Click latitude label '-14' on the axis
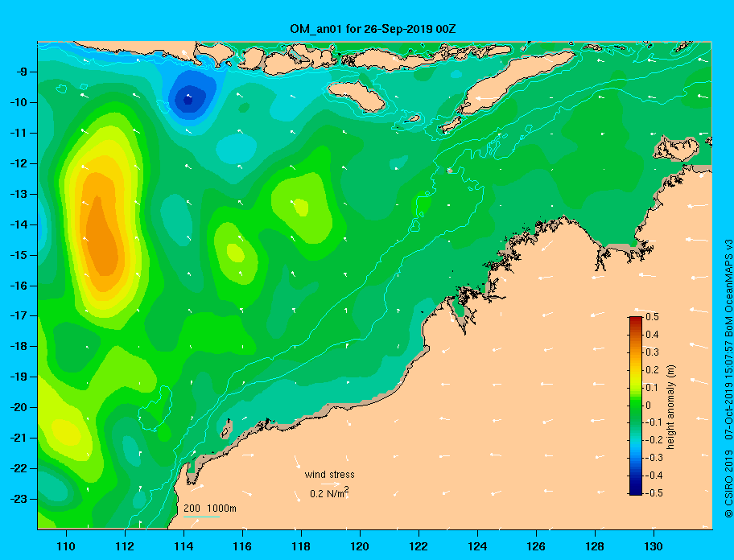This screenshot has width=734, height=560. [19, 224]
